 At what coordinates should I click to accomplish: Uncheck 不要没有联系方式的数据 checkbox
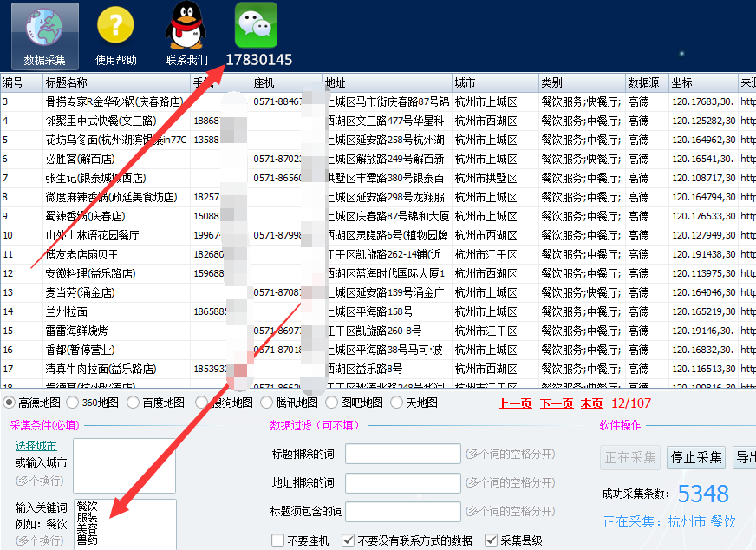click(x=348, y=540)
